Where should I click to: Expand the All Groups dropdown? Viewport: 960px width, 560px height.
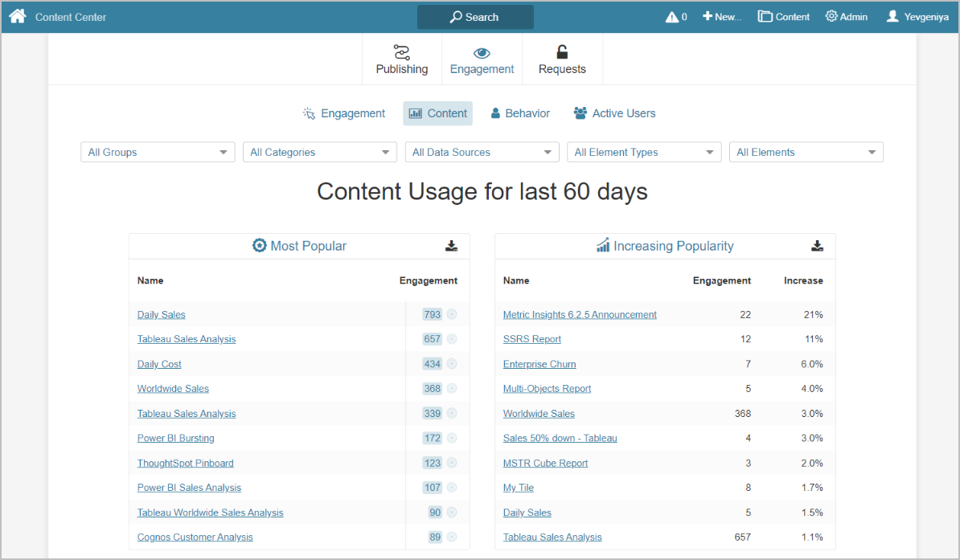158,153
